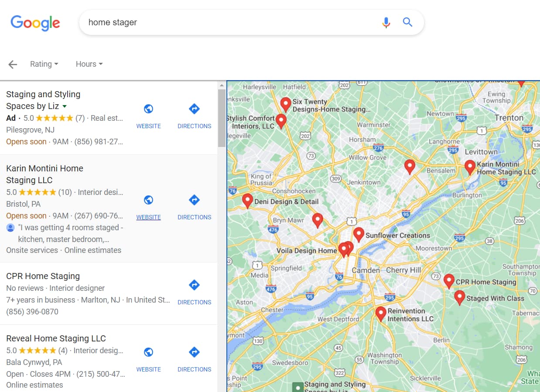Screen dimensions: 540x392
Task: Select Deni Design & Detail map pin
Action: tap(247, 201)
